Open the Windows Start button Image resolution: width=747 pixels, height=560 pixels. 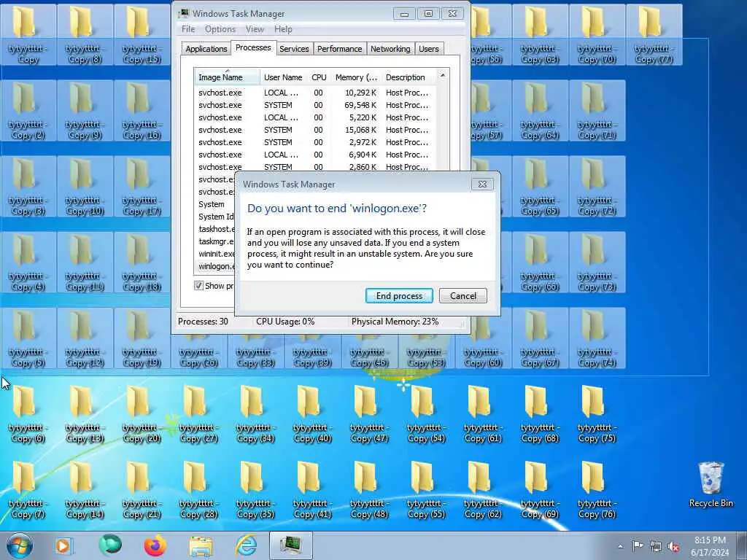(x=20, y=545)
